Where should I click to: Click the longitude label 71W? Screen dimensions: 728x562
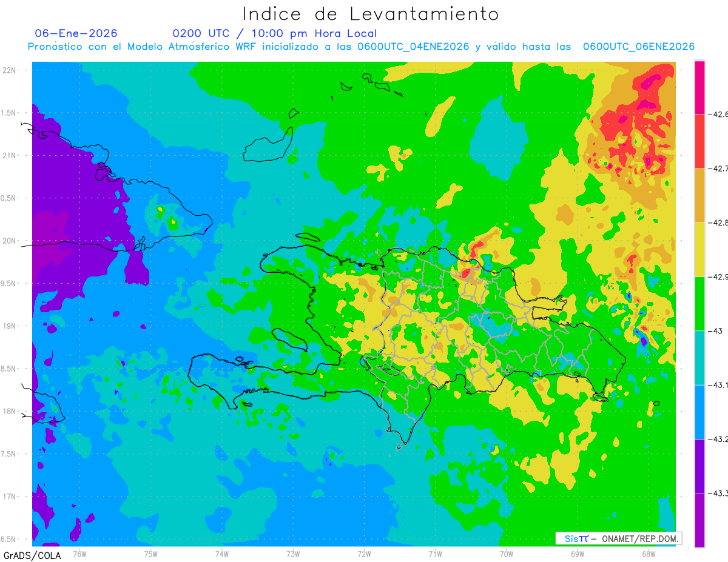click(435, 554)
